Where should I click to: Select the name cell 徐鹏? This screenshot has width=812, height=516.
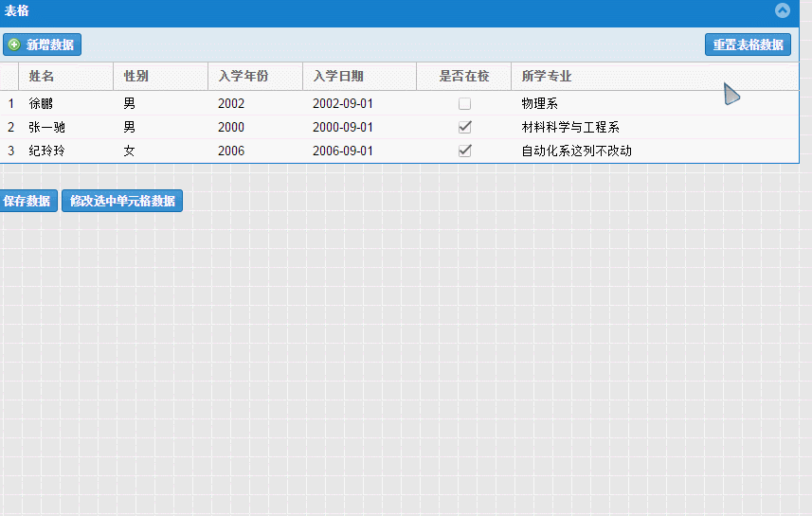(65, 103)
